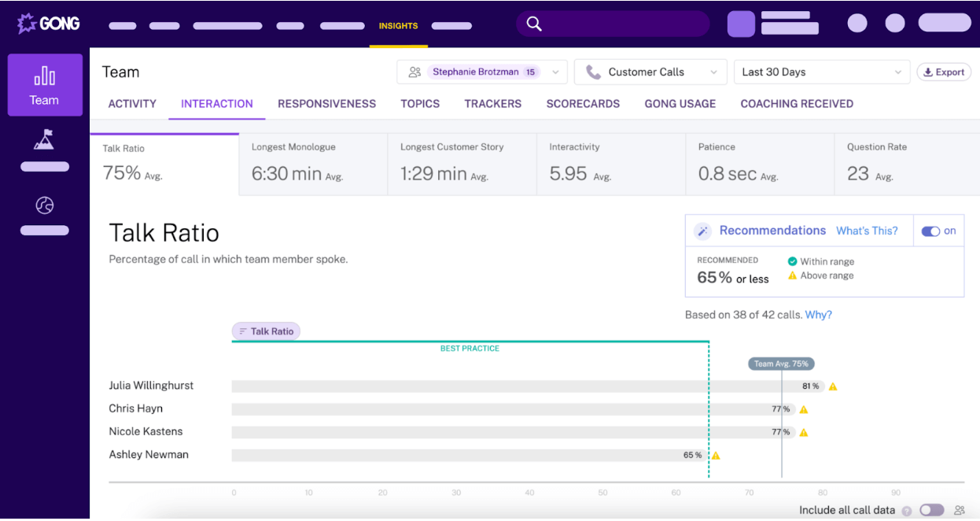Screen dimensions: 980x521
Task: Click the Talk Ratio sort pill
Action: [x=266, y=331]
